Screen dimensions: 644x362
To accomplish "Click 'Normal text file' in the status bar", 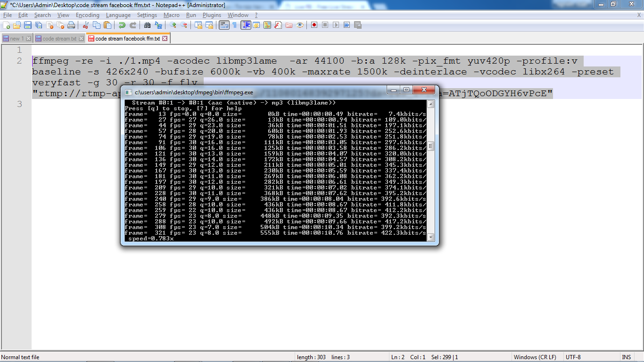I will [x=21, y=357].
